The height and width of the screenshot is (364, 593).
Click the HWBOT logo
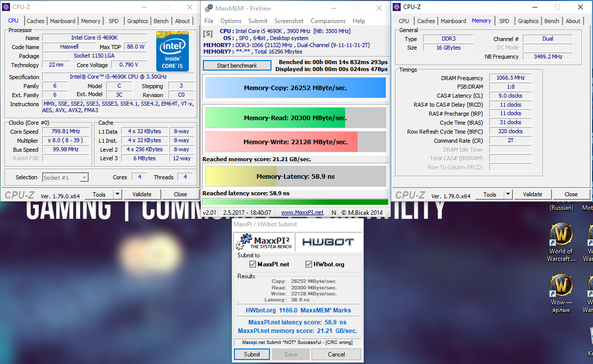[328, 242]
